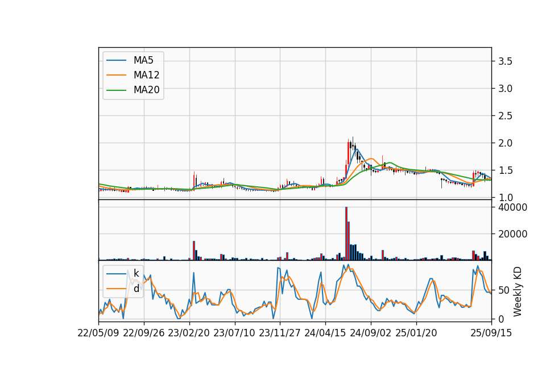Click the 23/02/20 date tick label
The width and height of the screenshot is (546, 392).
tap(189, 333)
